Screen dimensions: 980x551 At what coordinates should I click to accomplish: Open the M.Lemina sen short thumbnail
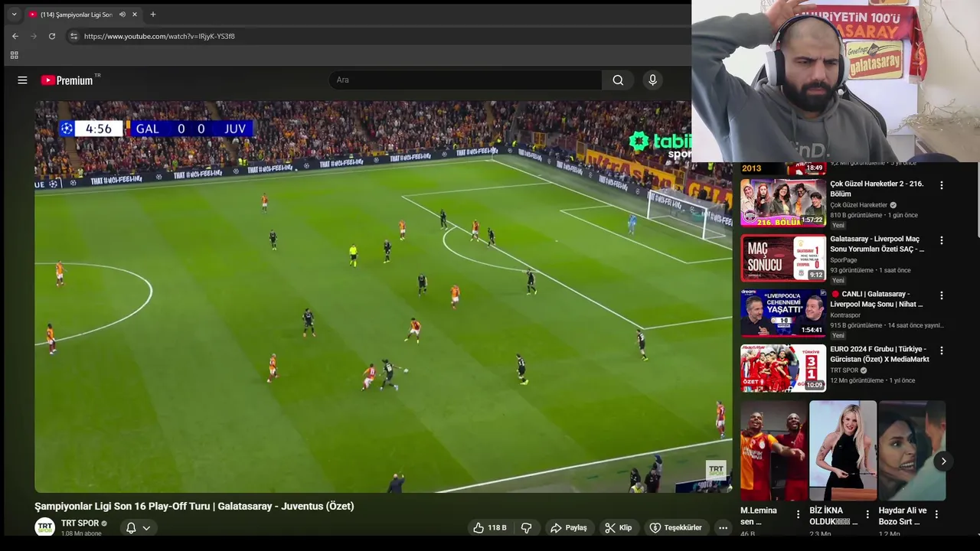pyautogui.click(x=773, y=451)
